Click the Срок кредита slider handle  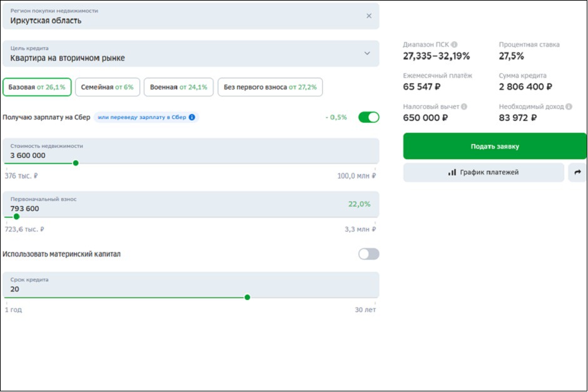[x=247, y=297]
